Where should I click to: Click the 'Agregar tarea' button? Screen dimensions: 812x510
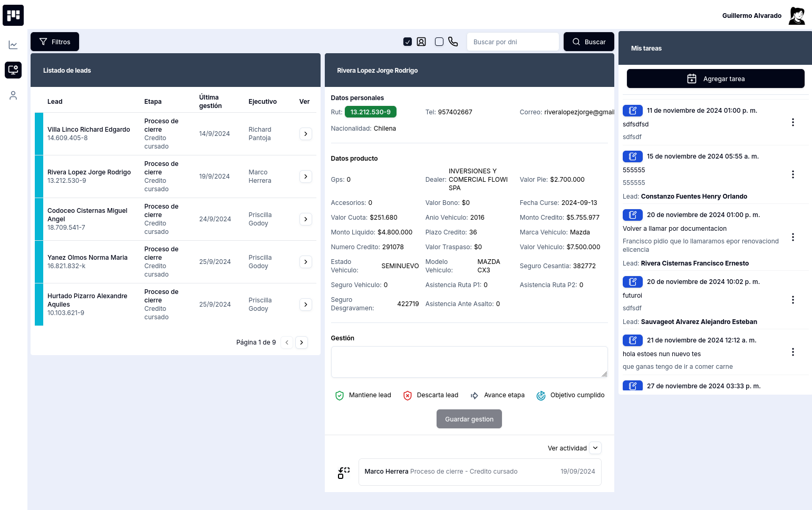[716, 79]
